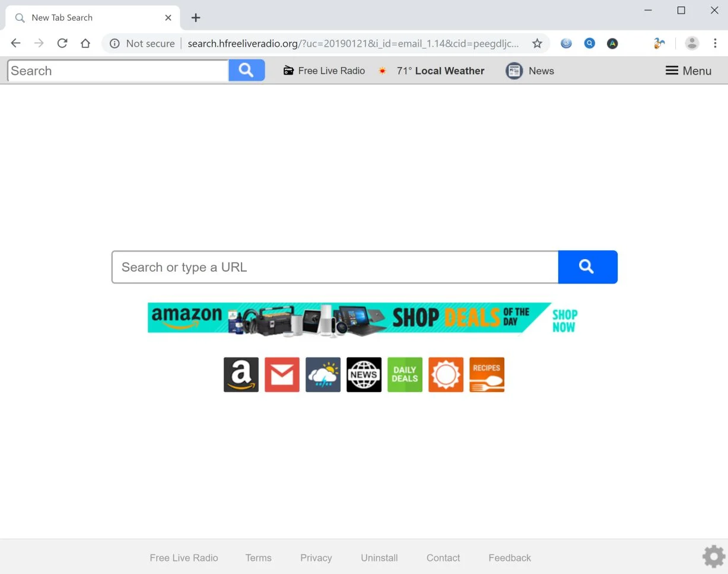Open the Terms footer link
The image size is (728, 574).
coord(259,558)
